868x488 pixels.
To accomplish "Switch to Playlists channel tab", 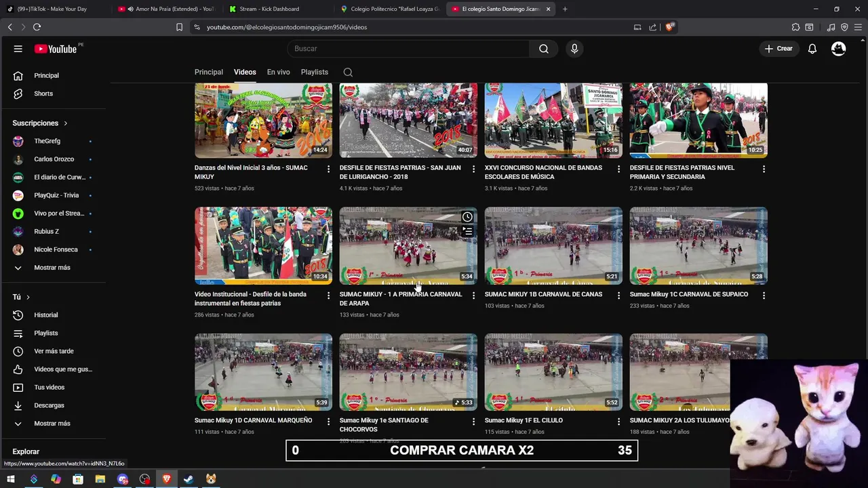I will 314,72.
